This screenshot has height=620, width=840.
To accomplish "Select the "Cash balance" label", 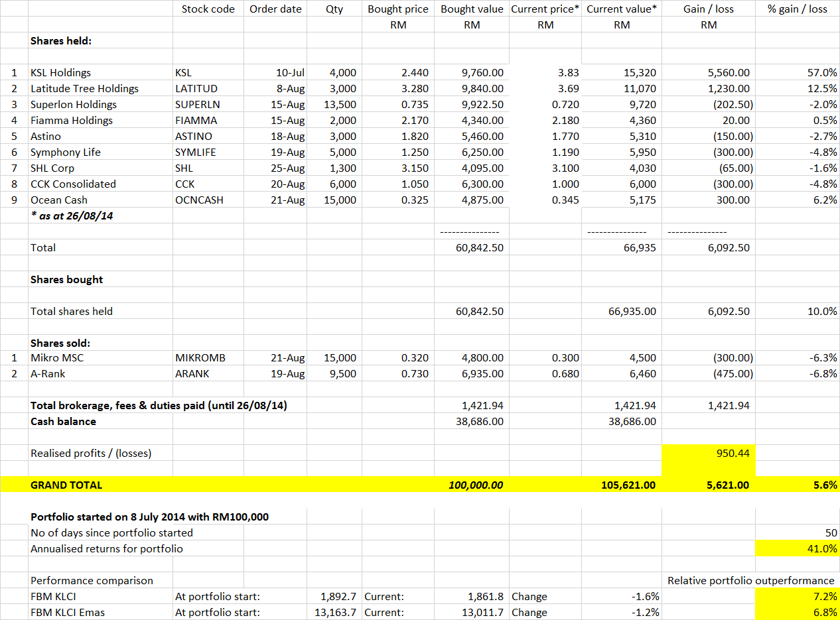I will click(x=63, y=421).
